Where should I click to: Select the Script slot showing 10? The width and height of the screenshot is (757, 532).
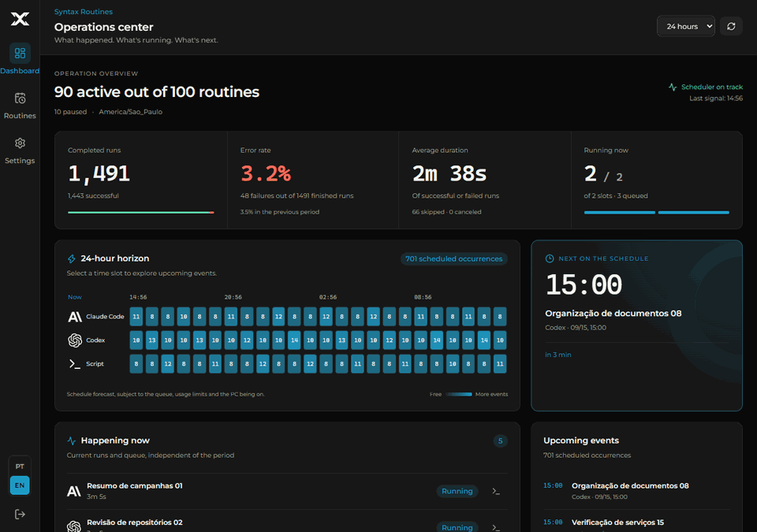tap(453, 364)
